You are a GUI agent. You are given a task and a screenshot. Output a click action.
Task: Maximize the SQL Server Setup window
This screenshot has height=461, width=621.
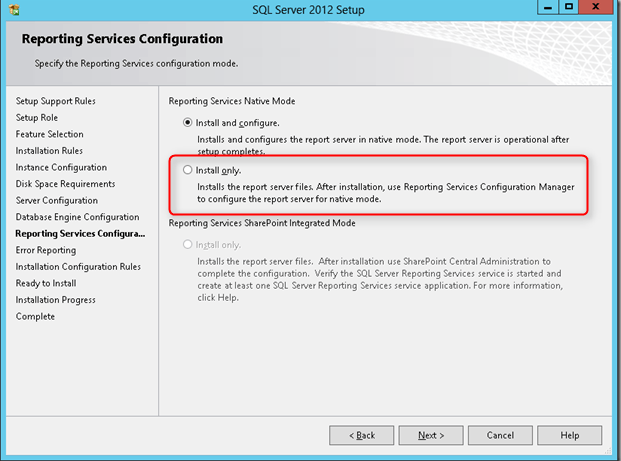click(568, 8)
